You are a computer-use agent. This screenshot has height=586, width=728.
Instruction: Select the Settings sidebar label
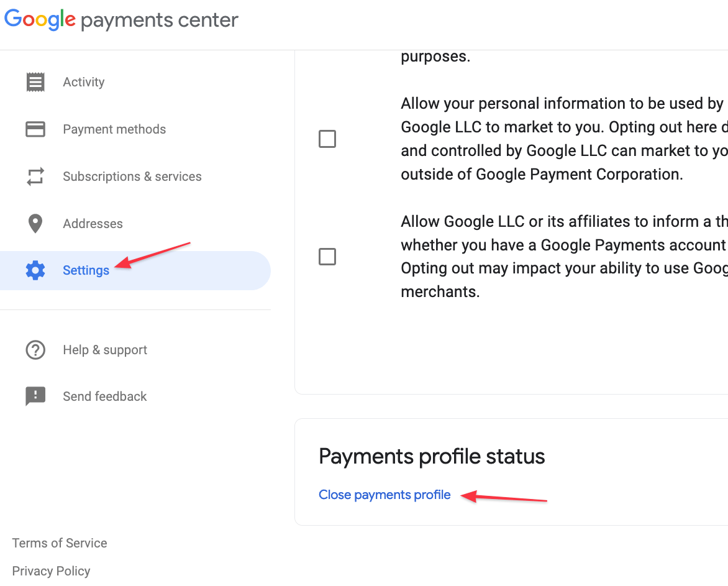pos(86,270)
